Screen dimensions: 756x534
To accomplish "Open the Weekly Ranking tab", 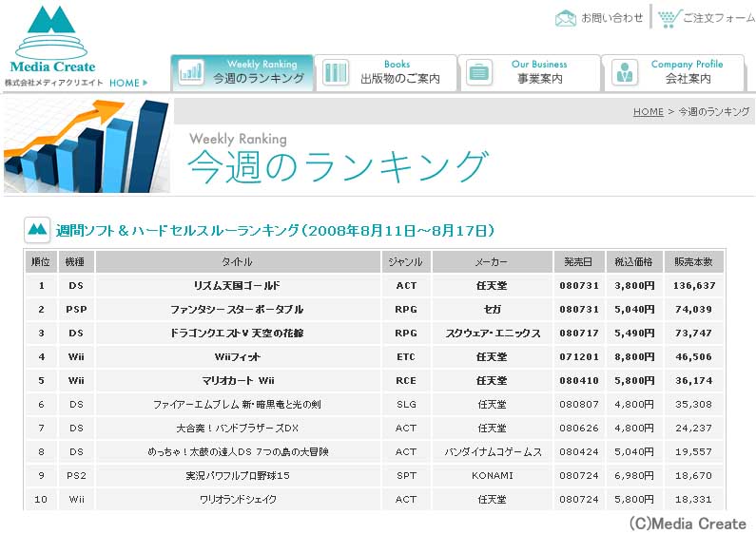I will point(242,73).
